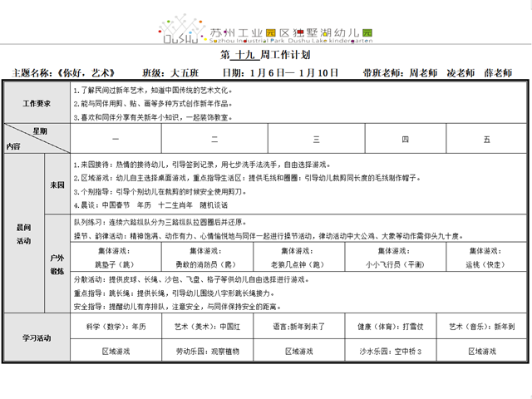Select the 星期/内容 diagonal header cell

[36, 139]
